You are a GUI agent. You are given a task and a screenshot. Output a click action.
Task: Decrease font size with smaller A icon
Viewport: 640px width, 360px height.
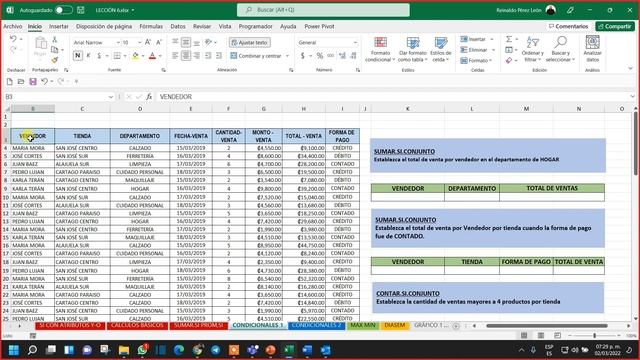click(x=159, y=42)
